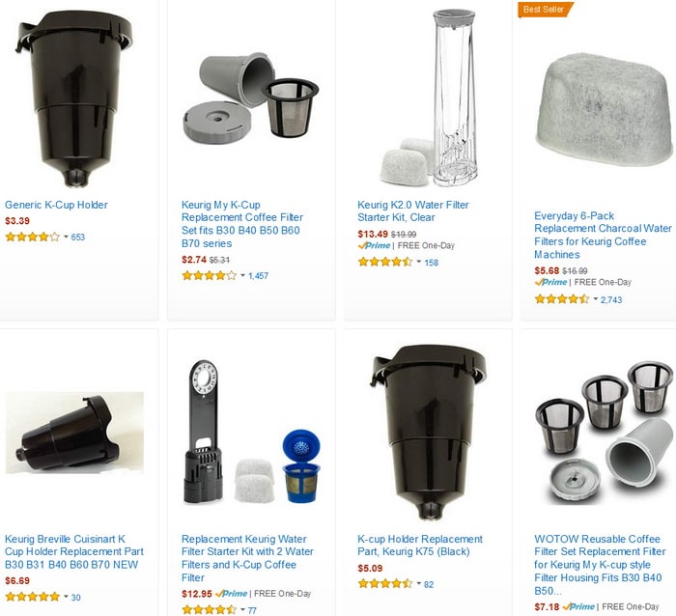
Task: Click star rating of K-cup Holder Replacement K75
Action: click(385, 584)
